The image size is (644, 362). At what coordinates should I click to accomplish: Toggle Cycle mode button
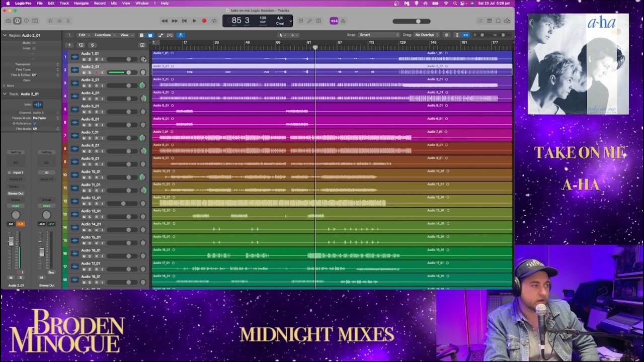[x=214, y=21]
